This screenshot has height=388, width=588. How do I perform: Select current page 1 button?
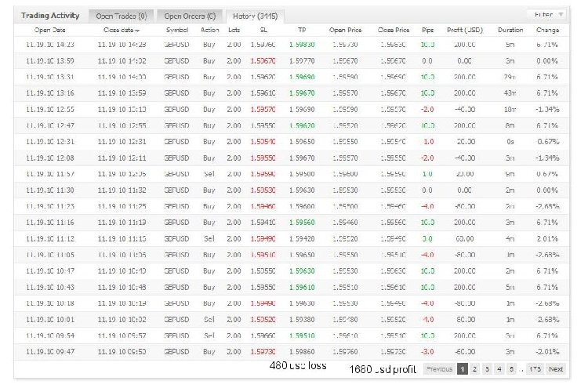point(463,368)
